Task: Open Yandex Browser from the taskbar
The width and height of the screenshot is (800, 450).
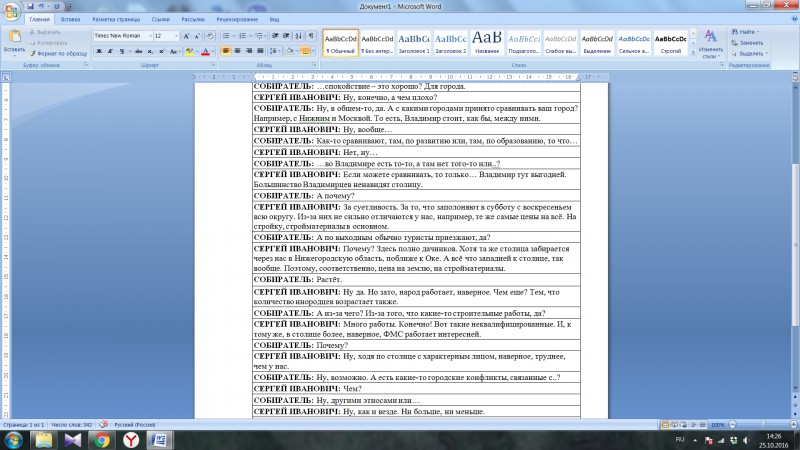Action: click(131, 440)
